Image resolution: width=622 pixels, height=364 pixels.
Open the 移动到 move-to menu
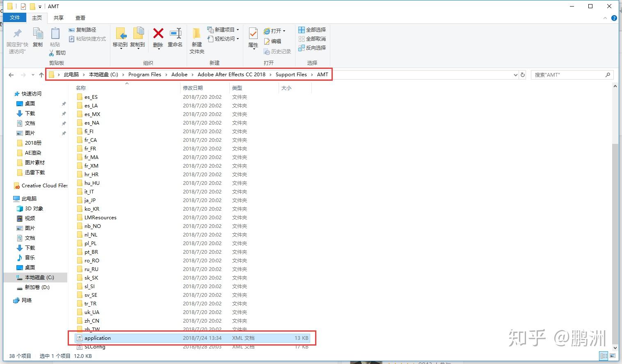click(x=120, y=39)
